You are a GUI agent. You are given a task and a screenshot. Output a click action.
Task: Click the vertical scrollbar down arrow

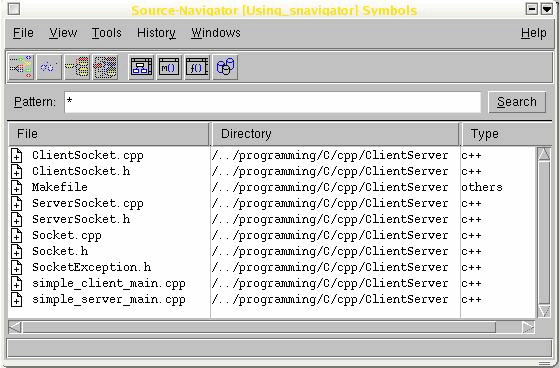(x=544, y=311)
